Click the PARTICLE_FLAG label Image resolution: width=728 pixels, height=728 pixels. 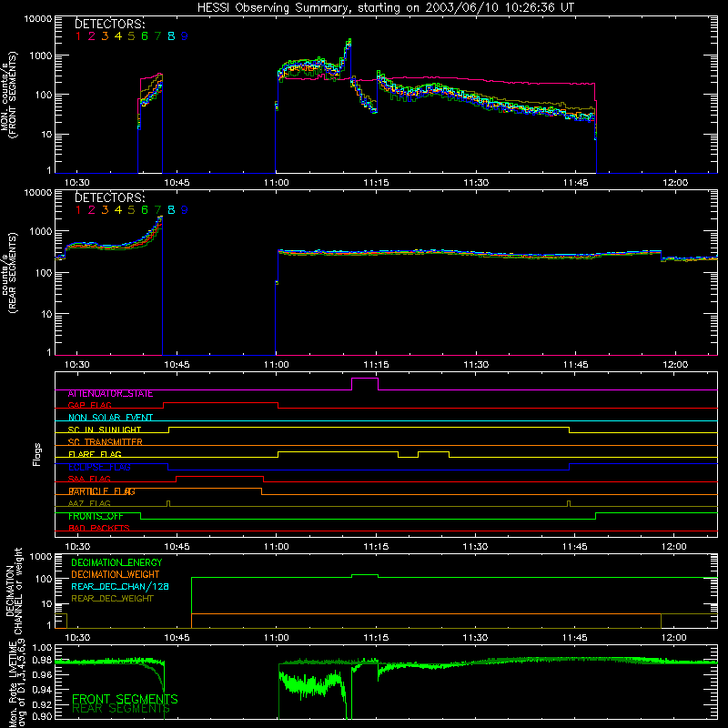102,491
